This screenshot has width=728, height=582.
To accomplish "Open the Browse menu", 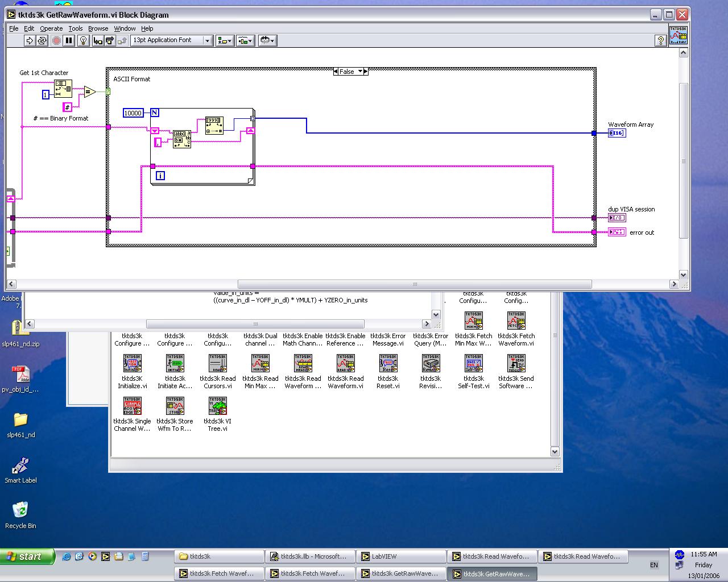I will click(x=98, y=28).
